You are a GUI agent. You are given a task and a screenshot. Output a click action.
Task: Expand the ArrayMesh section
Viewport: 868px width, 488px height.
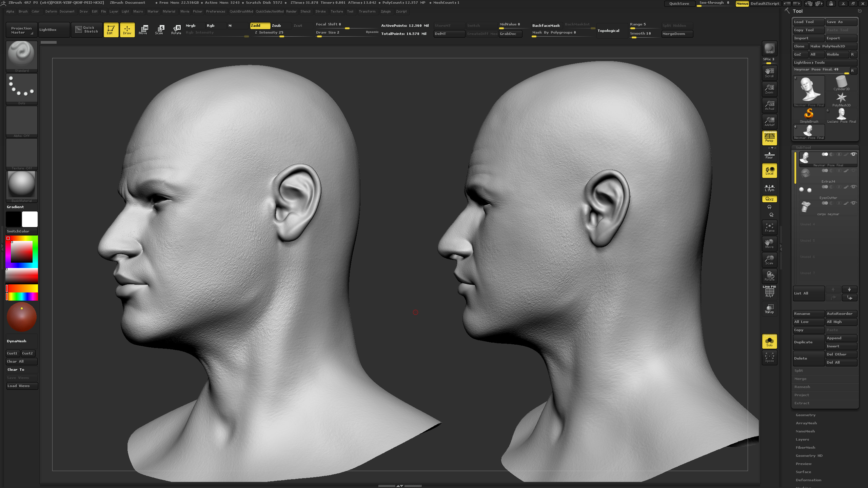point(806,423)
